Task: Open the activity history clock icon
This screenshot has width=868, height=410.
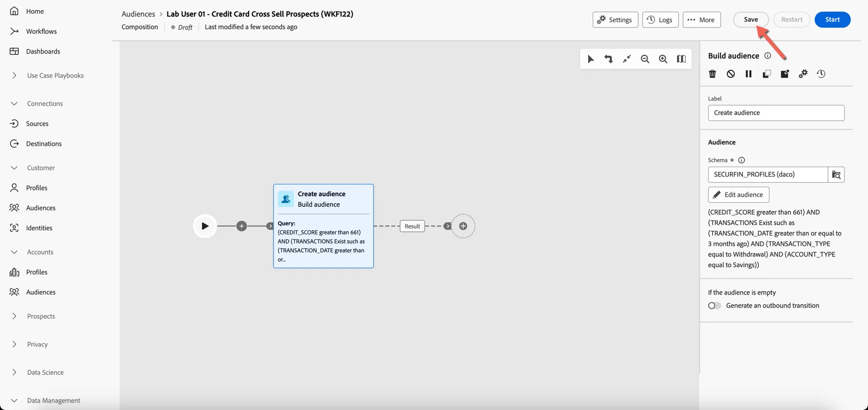Action: click(x=821, y=74)
